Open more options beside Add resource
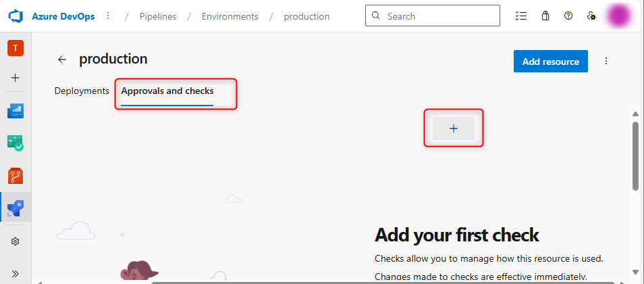This screenshot has width=644, height=284. tap(606, 61)
